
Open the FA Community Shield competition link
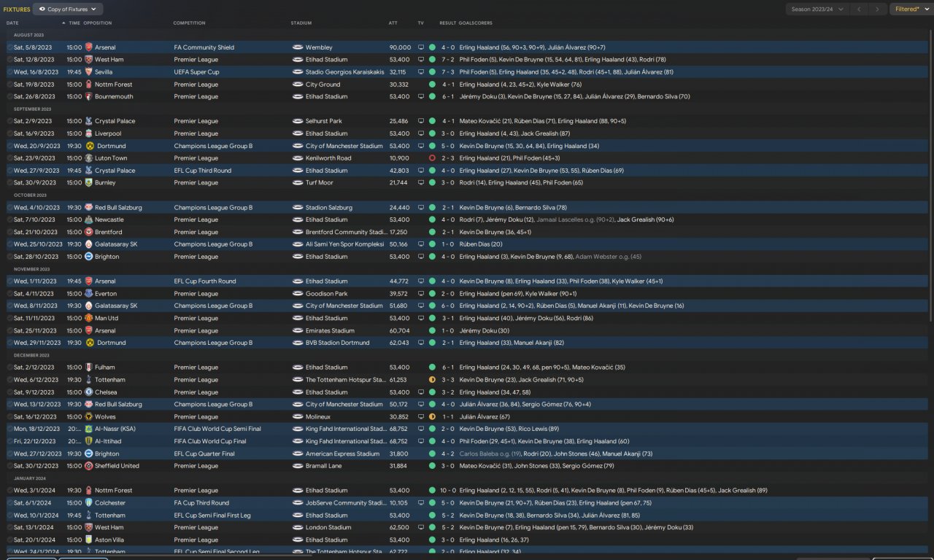204,47
